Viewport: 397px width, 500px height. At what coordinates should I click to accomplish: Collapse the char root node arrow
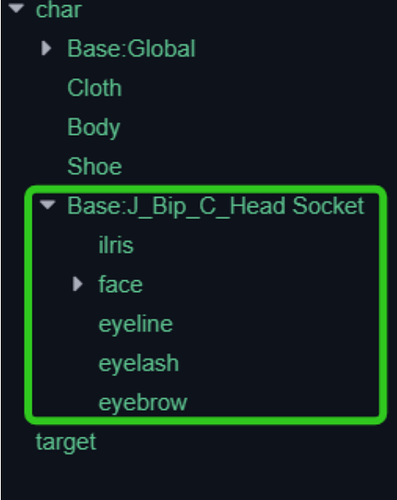point(16,8)
